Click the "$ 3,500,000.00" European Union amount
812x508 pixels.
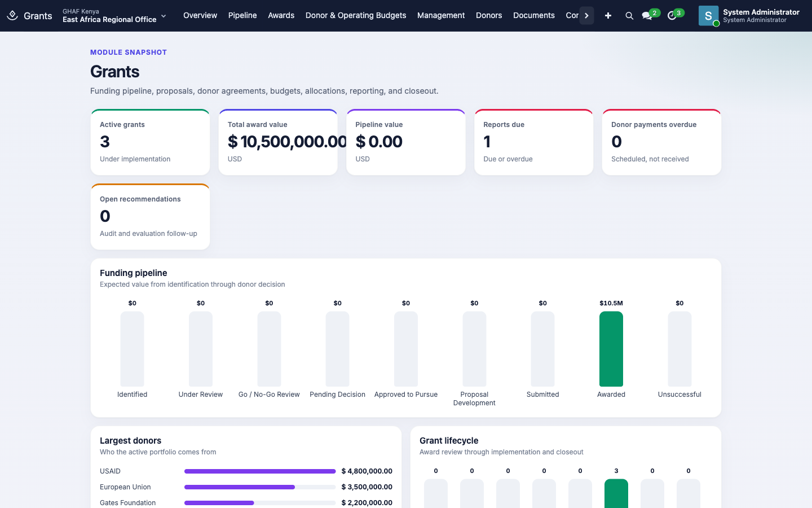coord(367,487)
